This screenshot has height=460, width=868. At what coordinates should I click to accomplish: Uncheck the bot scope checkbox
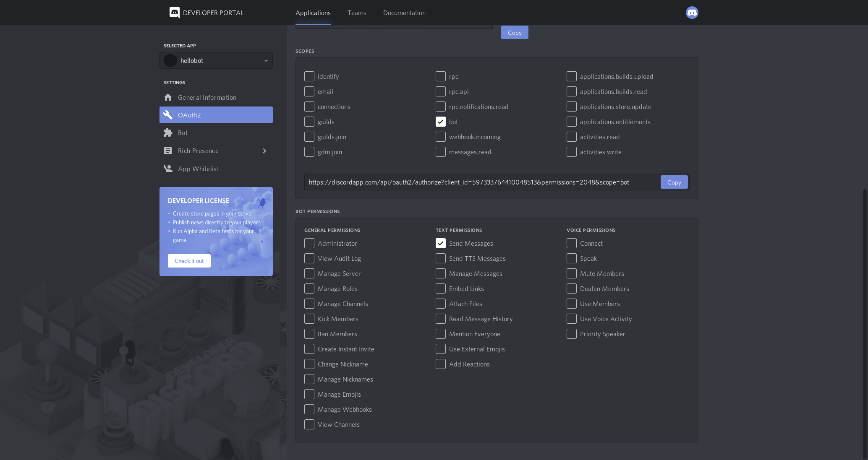click(440, 122)
